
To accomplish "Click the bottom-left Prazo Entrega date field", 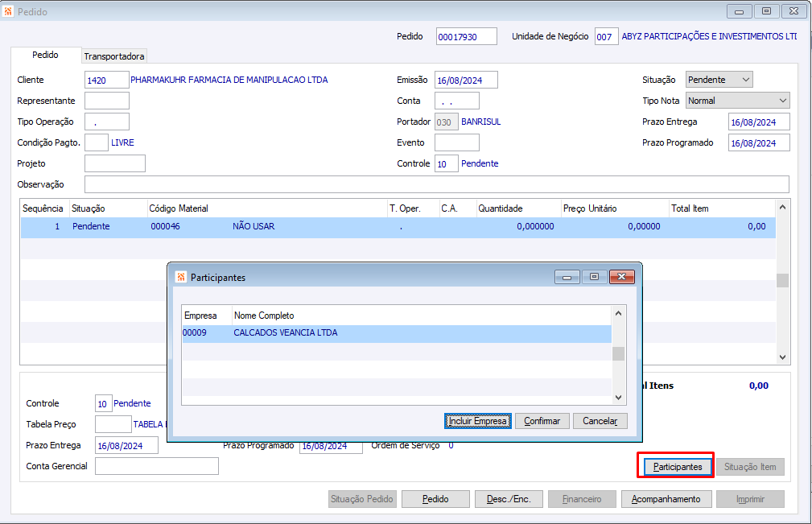I will [x=126, y=445].
